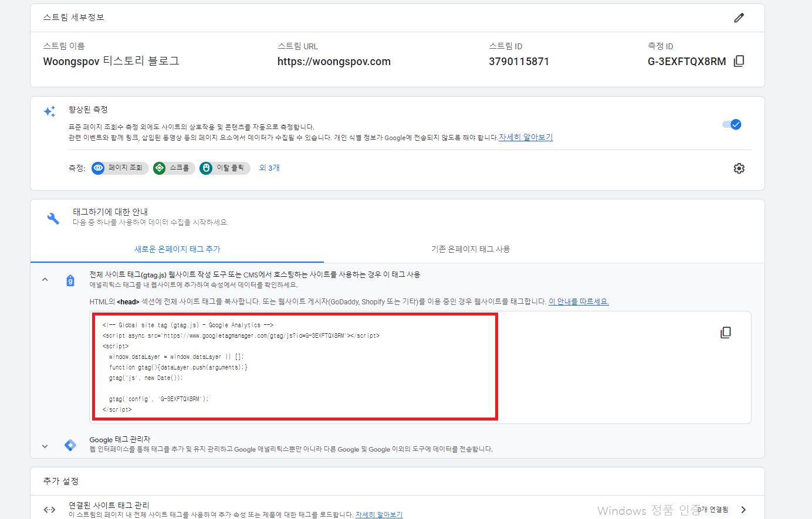The width and height of the screenshot is (812, 519).
Task: Switch to 기존 온페이지 태그 사용 tab
Action: click(x=471, y=249)
